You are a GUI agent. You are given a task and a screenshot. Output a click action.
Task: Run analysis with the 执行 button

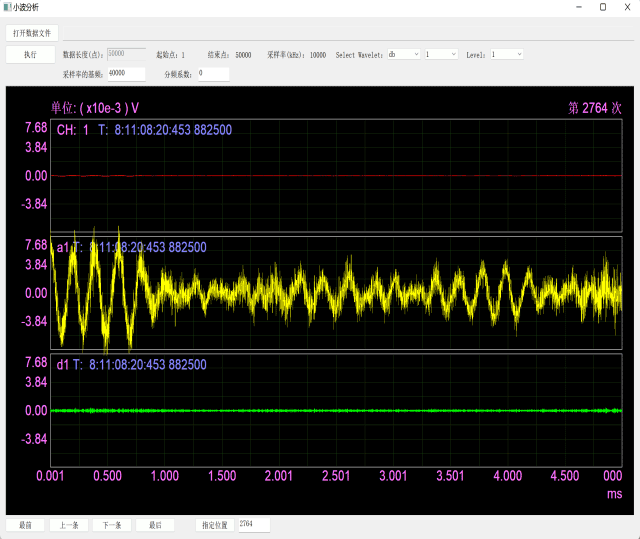point(30,55)
